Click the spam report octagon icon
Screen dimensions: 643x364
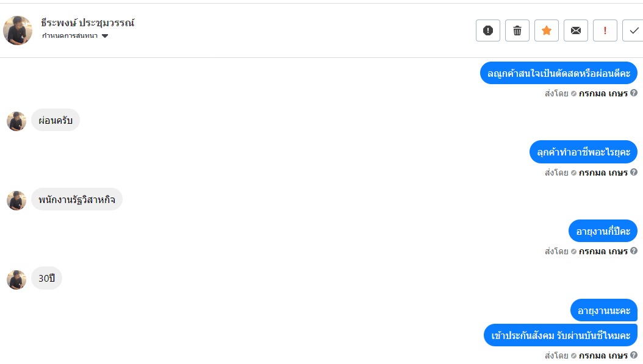click(488, 30)
